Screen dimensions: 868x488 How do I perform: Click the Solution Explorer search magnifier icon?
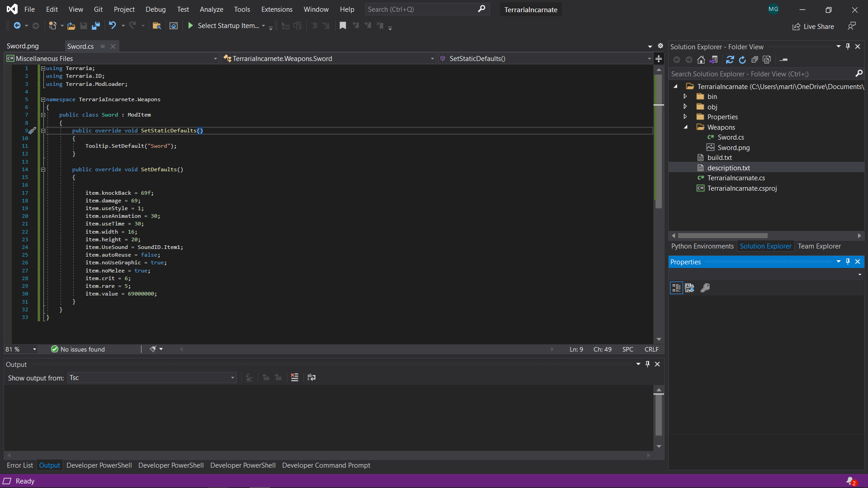[x=859, y=74]
